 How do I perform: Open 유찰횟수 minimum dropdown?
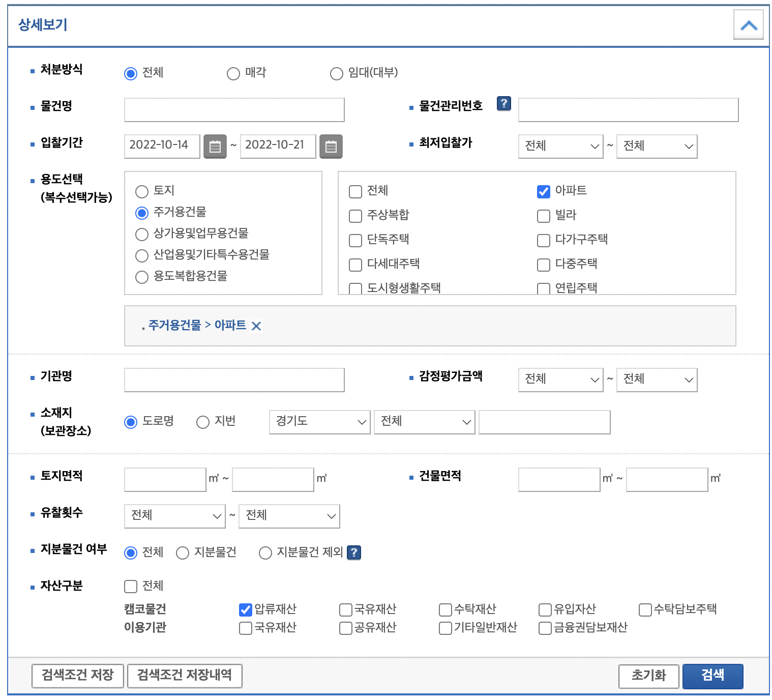pos(175,516)
